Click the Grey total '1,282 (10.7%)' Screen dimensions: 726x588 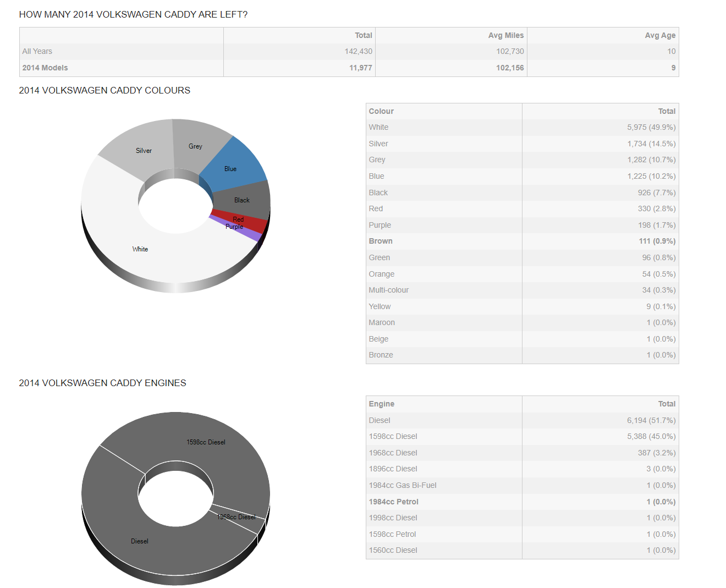[651, 160]
